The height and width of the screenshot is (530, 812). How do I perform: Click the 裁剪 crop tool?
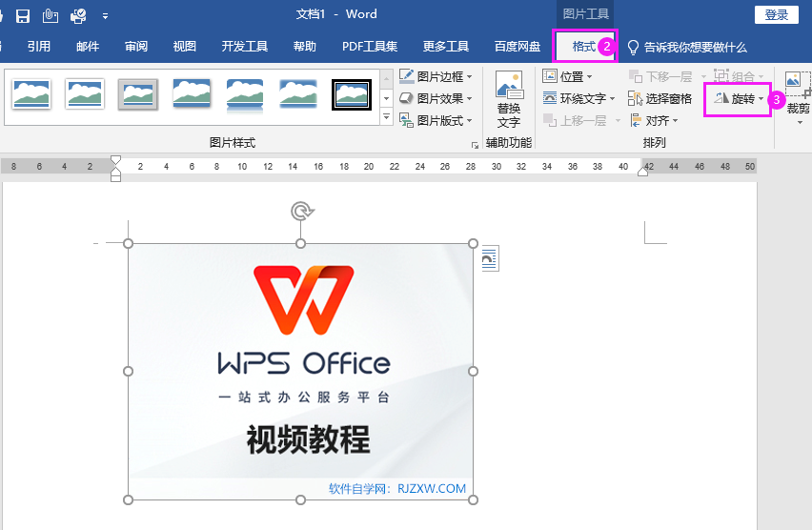click(x=798, y=98)
